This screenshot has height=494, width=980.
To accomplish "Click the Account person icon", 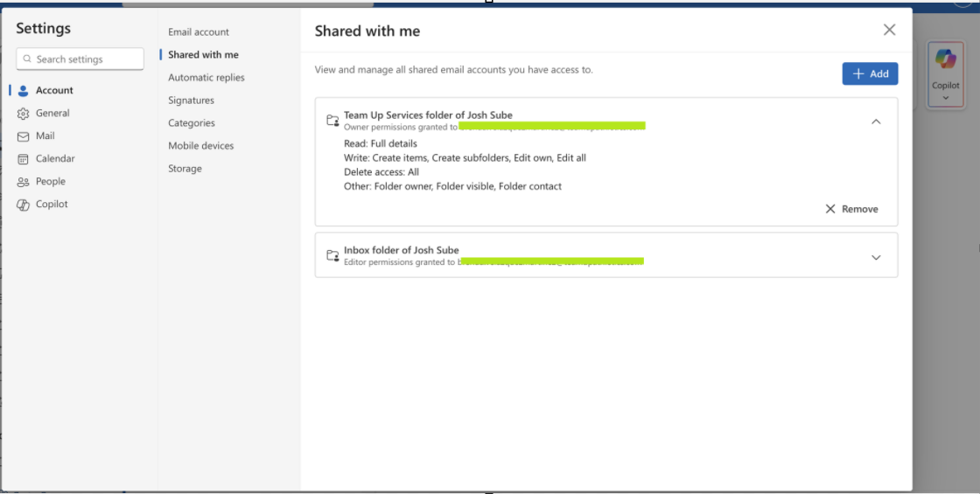I will pos(24,90).
